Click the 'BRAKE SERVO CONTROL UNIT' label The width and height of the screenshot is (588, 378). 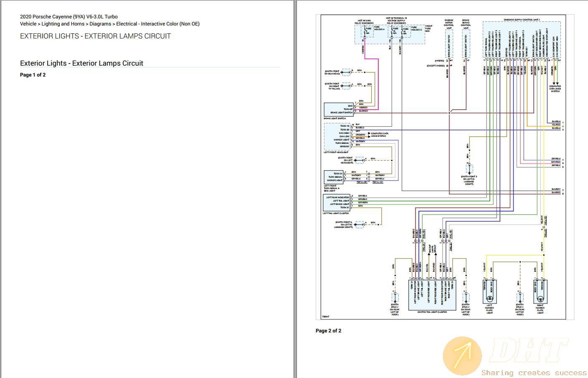point(466,24)
